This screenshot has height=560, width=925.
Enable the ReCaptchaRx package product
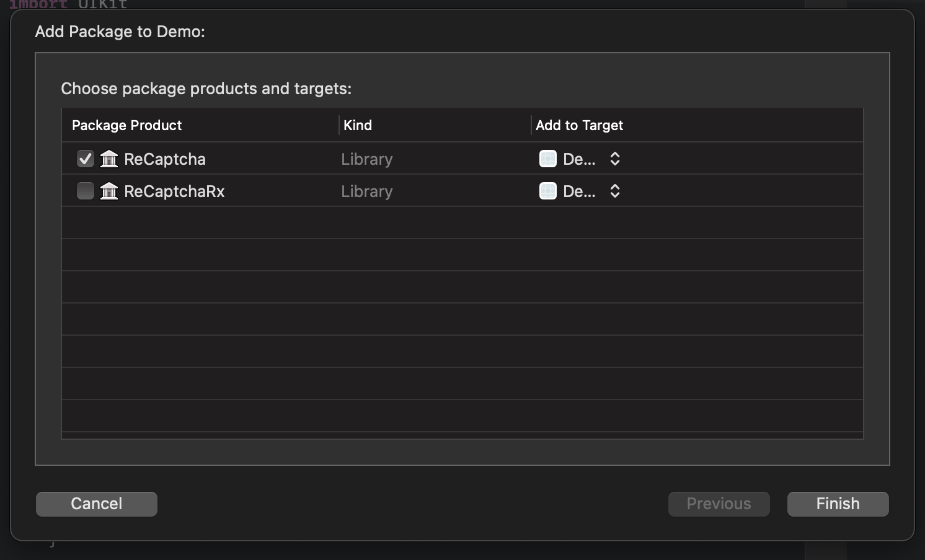tap(85, 191)
